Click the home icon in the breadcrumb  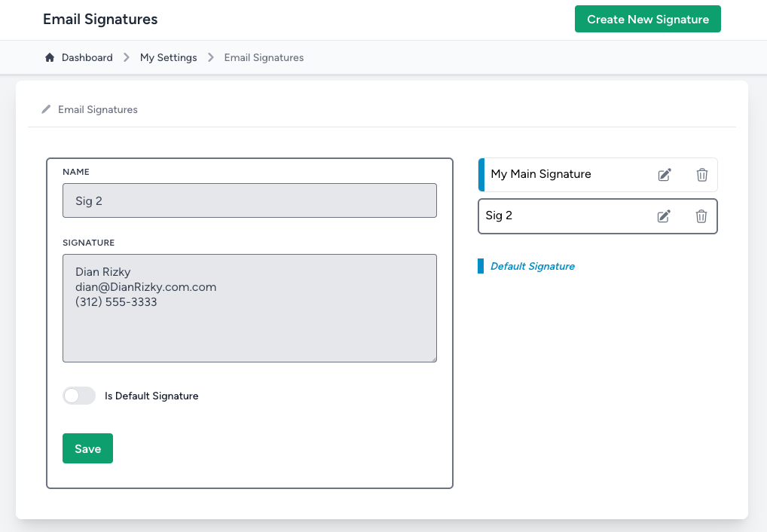pyautogui.click(x=49, y=57)
